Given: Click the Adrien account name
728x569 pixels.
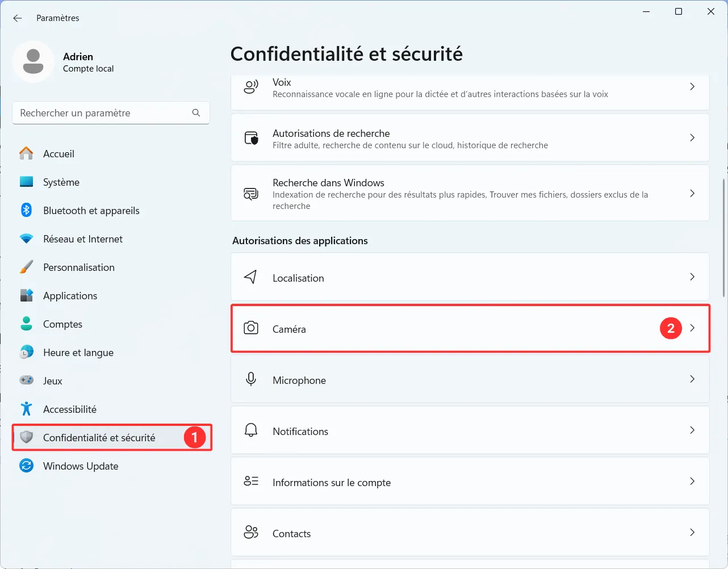Looking at the screenshot, I should 78,57.
